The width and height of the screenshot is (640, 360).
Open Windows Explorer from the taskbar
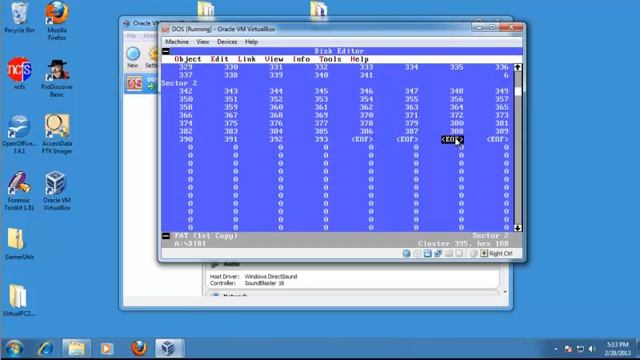point(76,349)
